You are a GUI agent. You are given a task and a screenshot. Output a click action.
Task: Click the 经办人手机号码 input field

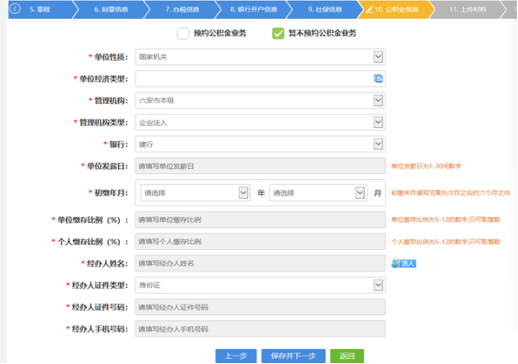coord(260,329)
